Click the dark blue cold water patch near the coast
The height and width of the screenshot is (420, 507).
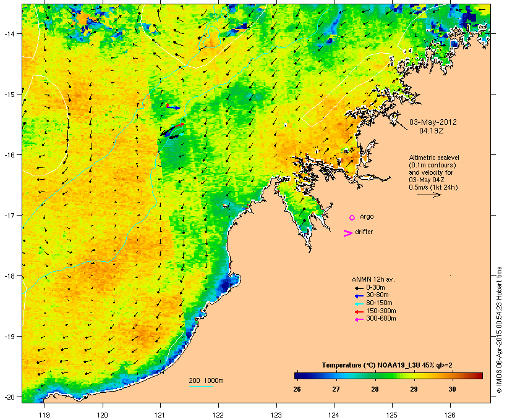coord(225,285)
